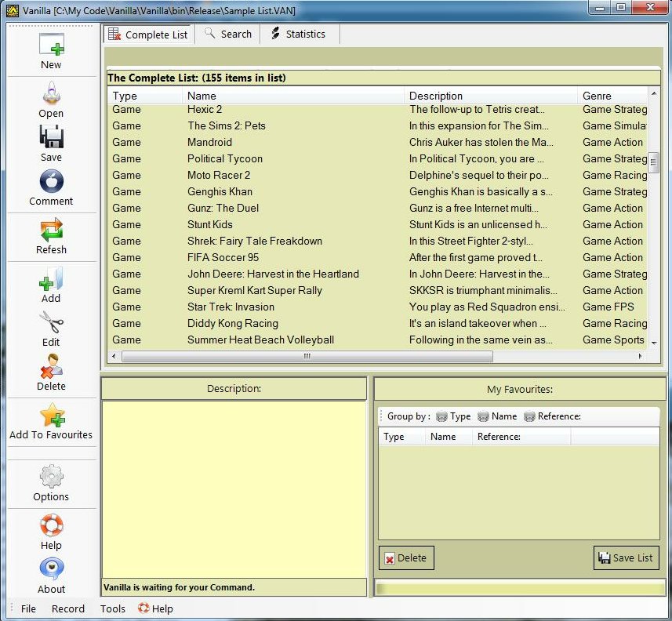672x621 pixels.
Task: Switch to the Search tab
Action: point(228,34)
